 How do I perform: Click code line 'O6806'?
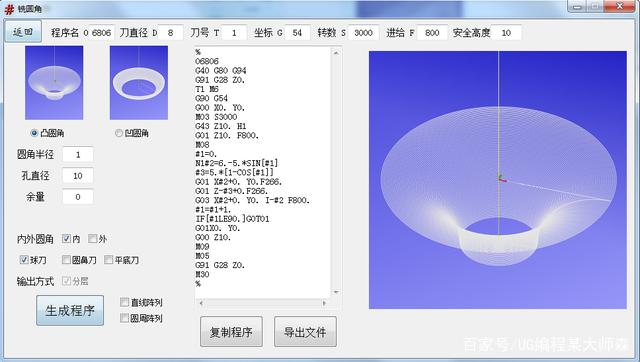pos(207,61)
